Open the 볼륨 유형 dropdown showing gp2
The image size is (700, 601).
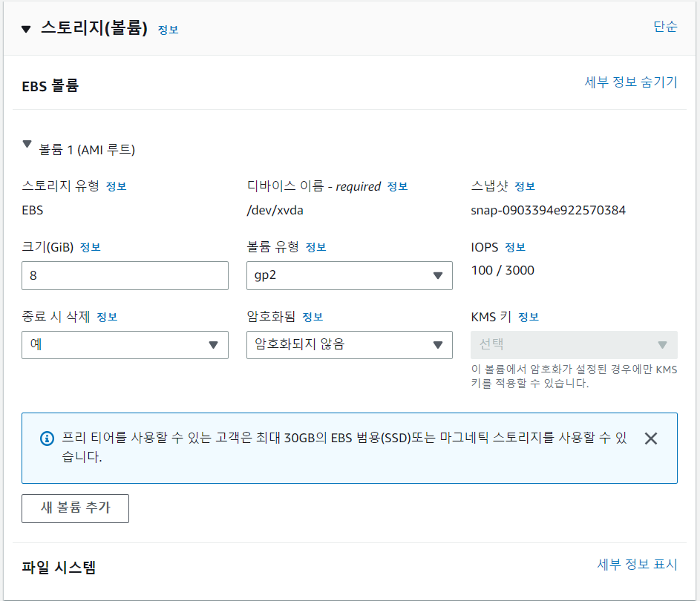coord(349,275)
